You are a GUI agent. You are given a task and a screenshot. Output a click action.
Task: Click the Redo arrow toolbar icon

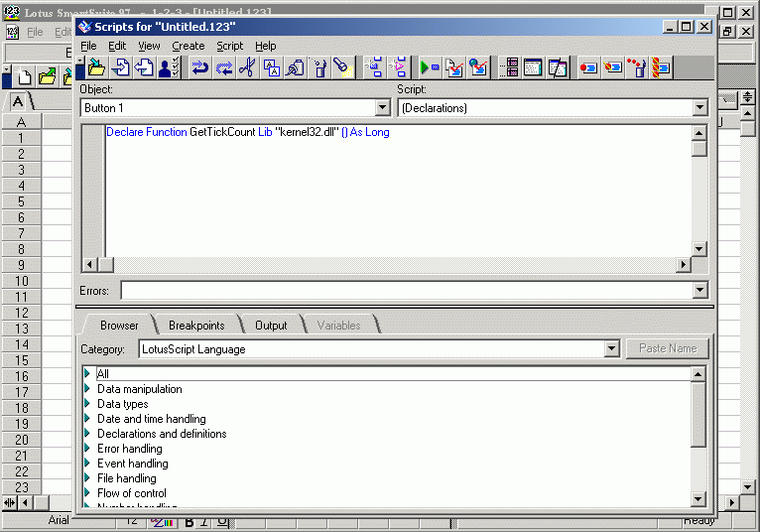pos(223,67)
